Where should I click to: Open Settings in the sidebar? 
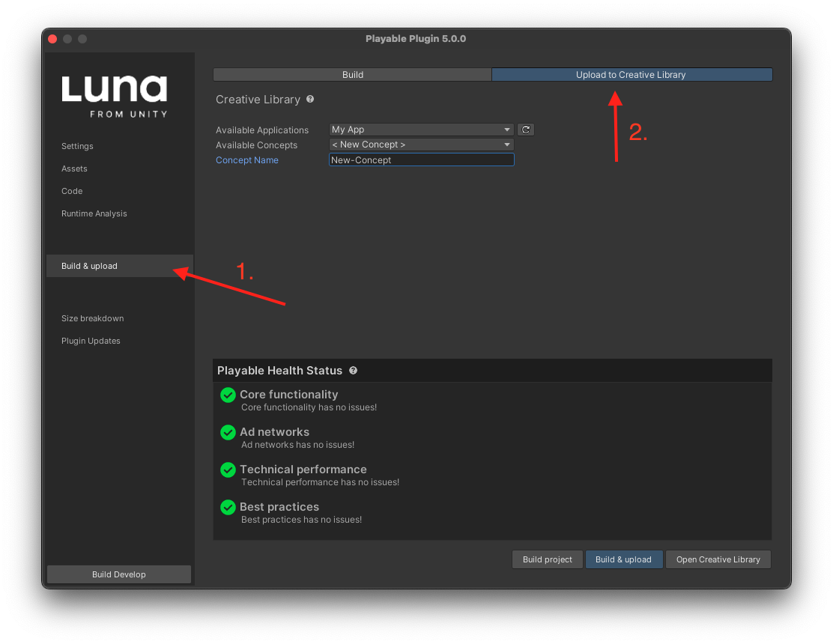77,146
